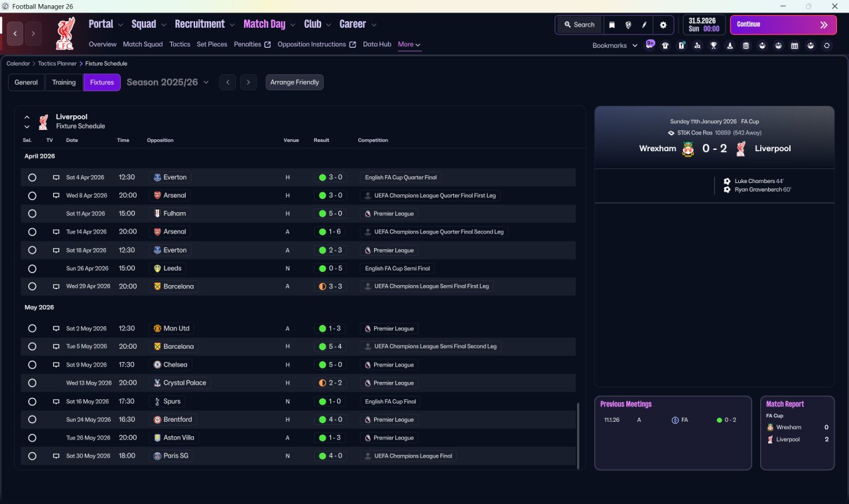Click the trophy shortcut icon in the bookmarks bar
Image resolution: width=849 pixels, height=504 pixels.
point(714,46)
